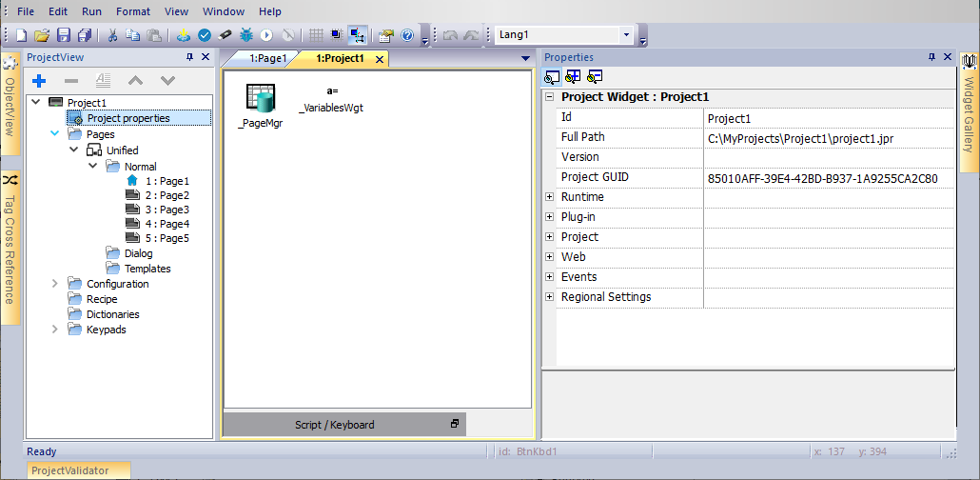Click the Save floppy disk icon

(64, 35)
